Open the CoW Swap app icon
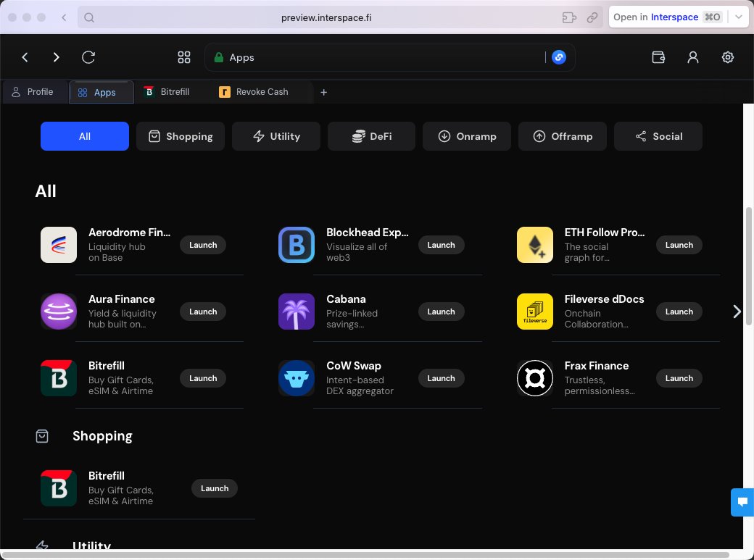The height and width of the screenshot is (560, 754). [297, 378]
